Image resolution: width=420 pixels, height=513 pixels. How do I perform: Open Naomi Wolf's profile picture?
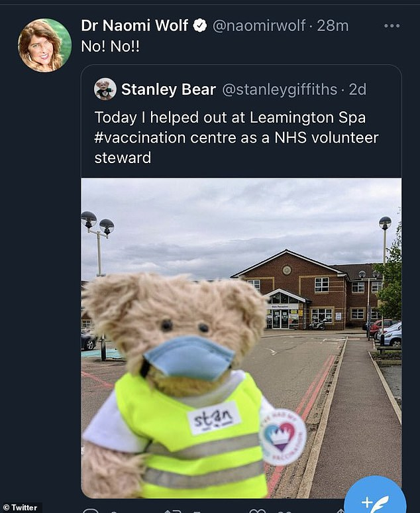pyautogui.click(x=44, y=44)
